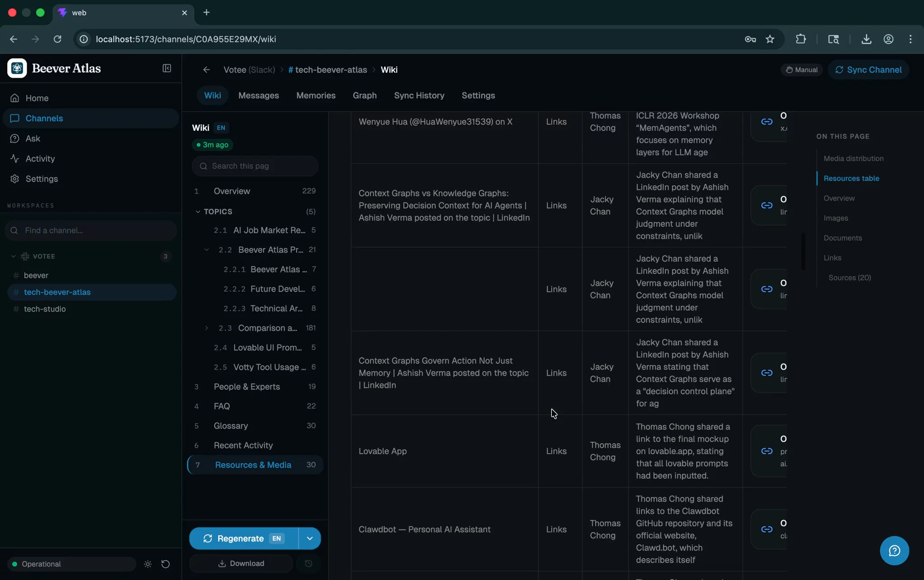The image size is (924, 580).
Task: Switch to the Memories tab
Action: tap(316, 96)
